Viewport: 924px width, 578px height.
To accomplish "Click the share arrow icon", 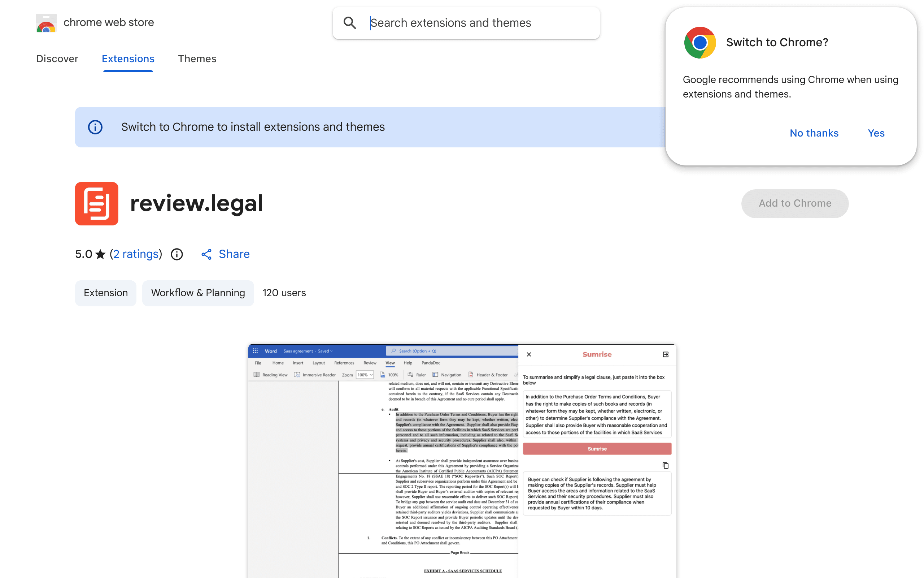I will point(206,254).
